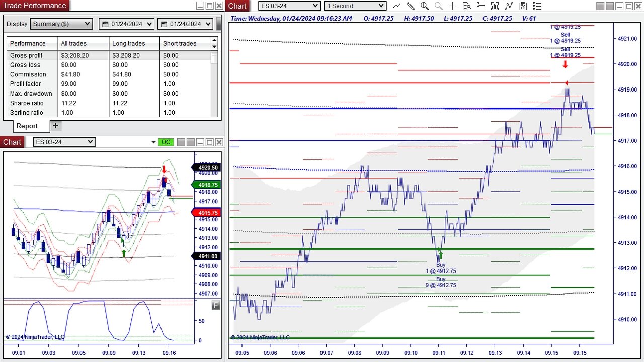Open the Strategies icon
This screenshot has width=644, height=362.
(x=523, y=6)
